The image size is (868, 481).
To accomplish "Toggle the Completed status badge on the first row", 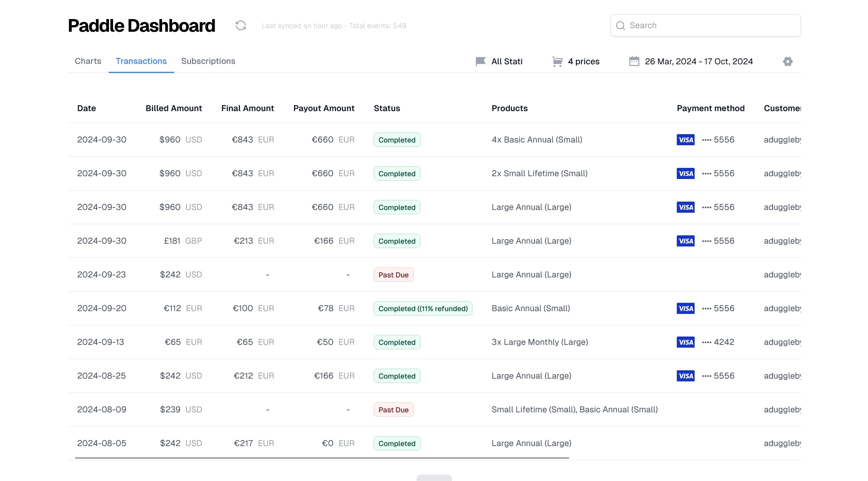I will click(397, 140).
